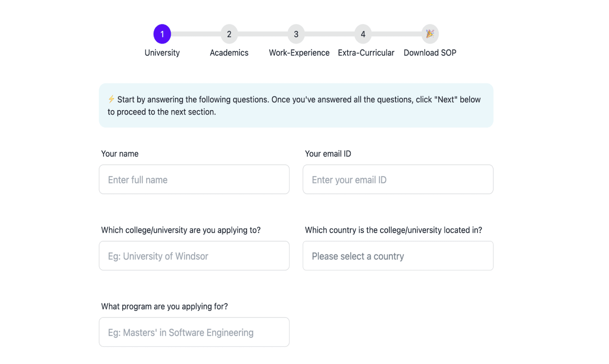Click the Download SOP step label
The height and width of the screenshot is (364, 609).
[x=430, y=53]
